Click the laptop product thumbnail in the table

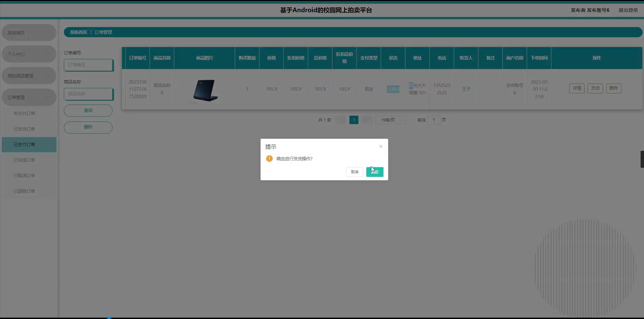click(x=204, y=89)
